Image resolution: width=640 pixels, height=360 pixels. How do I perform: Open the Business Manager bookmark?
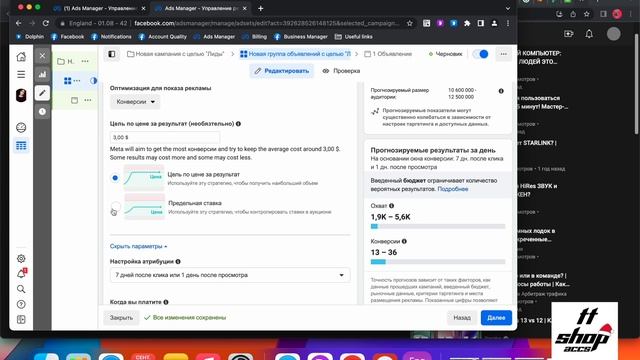[300, 37]
